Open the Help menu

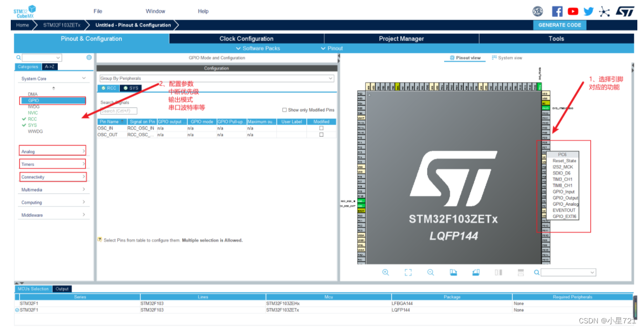click(203, 11)
